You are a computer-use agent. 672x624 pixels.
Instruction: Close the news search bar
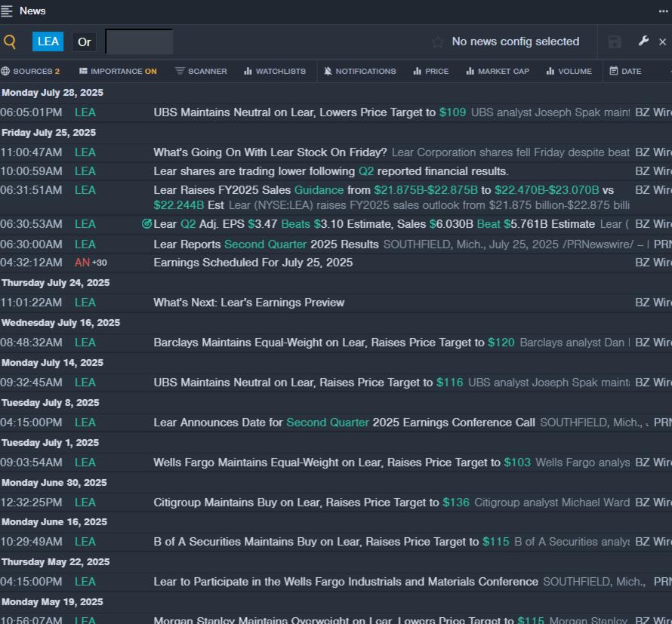pyautogui.click(x=663, y=42)
